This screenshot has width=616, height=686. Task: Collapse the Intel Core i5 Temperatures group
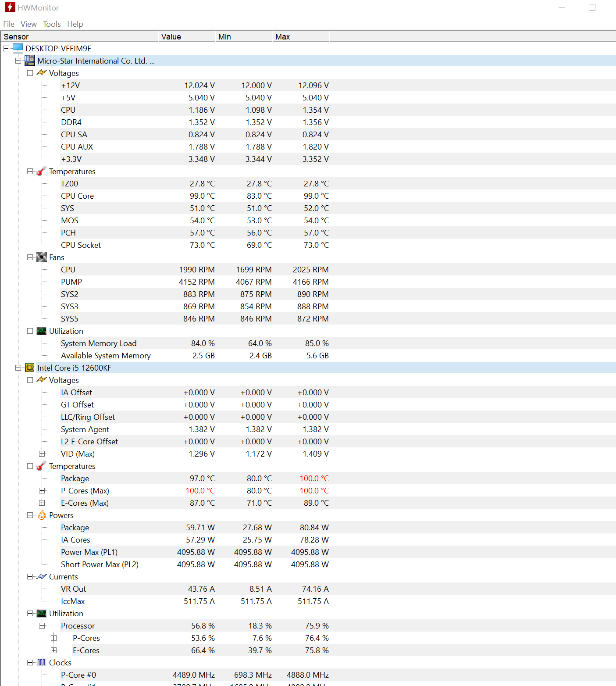pos(30,466)
